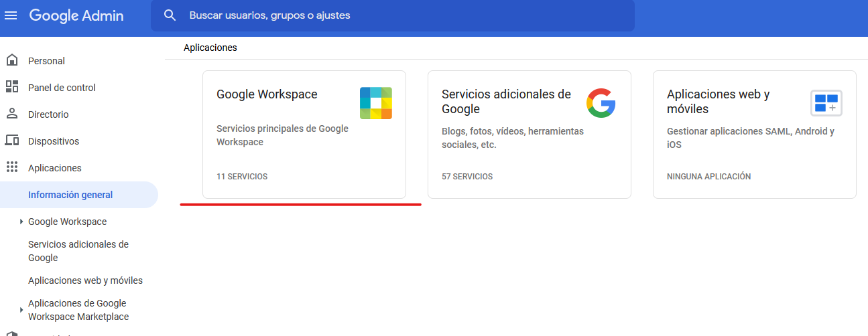Open Aplicaciones web y móviles sidebar entry

click(85, 280)
